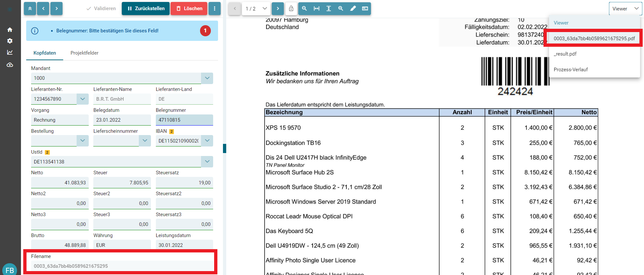Click the Vorgang field Rechnung

click(60, 120)
